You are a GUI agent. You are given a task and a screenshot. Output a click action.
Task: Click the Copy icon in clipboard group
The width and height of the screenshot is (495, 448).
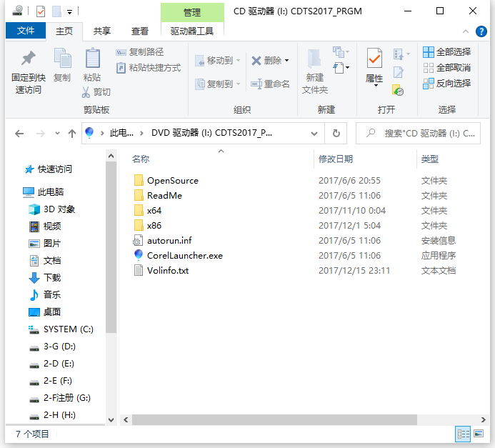(63, 59)
